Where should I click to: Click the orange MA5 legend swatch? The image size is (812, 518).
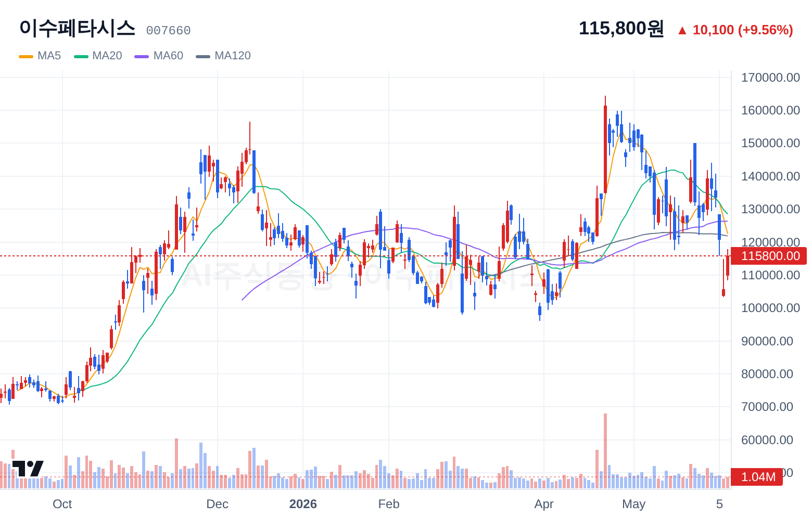pos(26,56)
